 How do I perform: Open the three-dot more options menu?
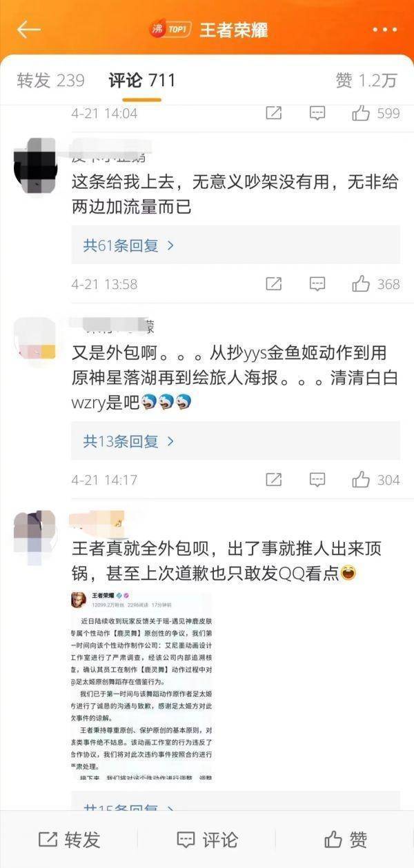[x=384, y=30]
